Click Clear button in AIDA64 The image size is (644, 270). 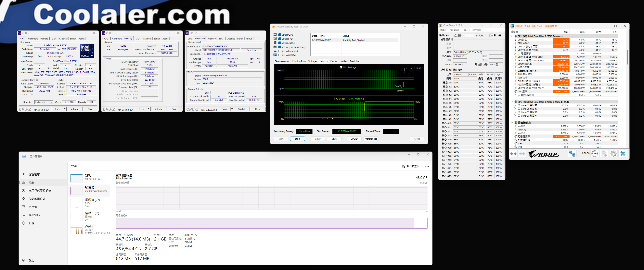coord(318,139)
